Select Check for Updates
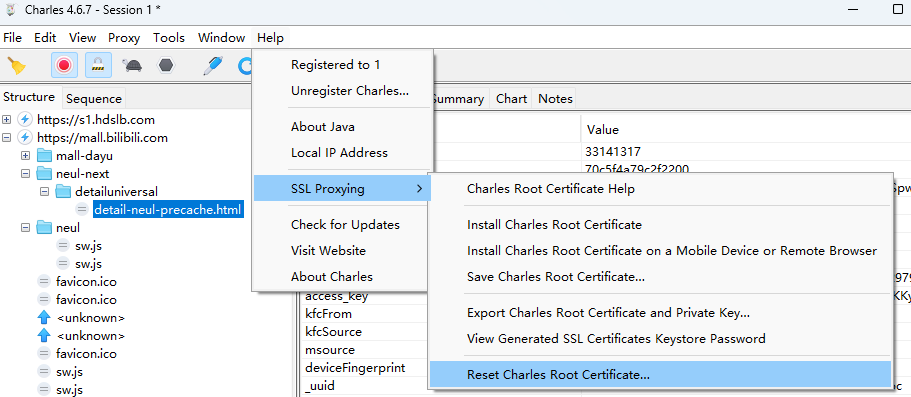911x397 pixels. click(343, 224)
